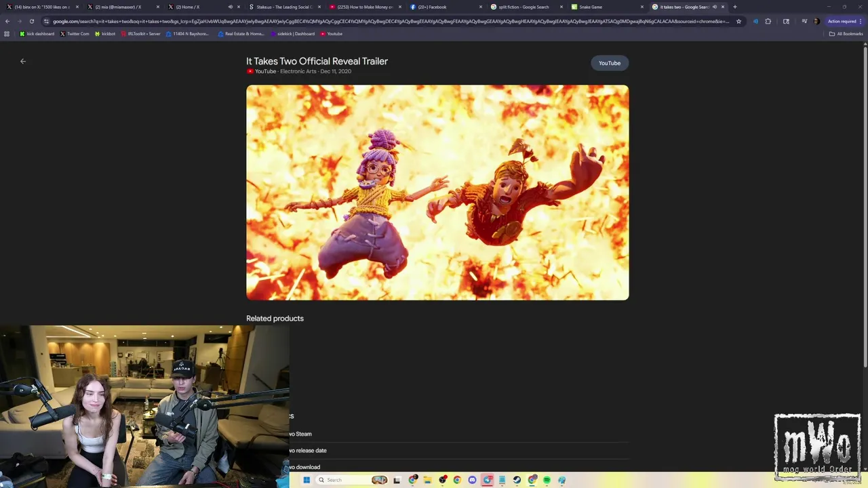The width and height of the screenshot is (868, 488).
Task: Open Notepad from the taskbar
Action: (502, 480)
